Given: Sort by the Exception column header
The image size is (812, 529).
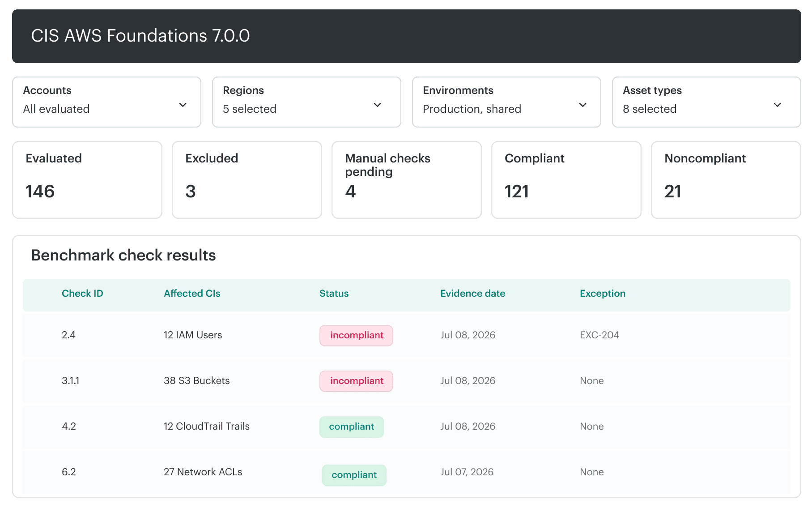Looking at the screenshot, I should click(x=603, y=294).
